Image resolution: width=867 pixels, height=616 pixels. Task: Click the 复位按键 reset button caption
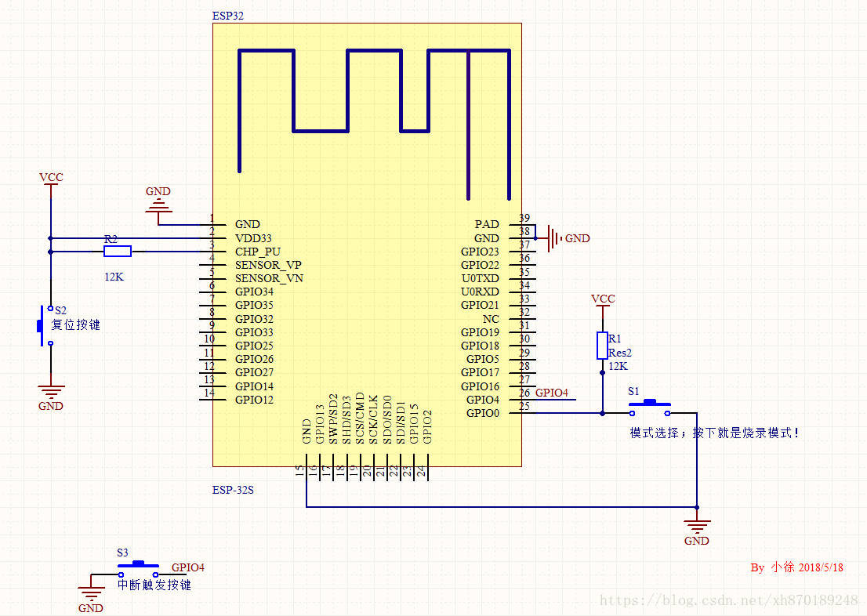[76, 324]
